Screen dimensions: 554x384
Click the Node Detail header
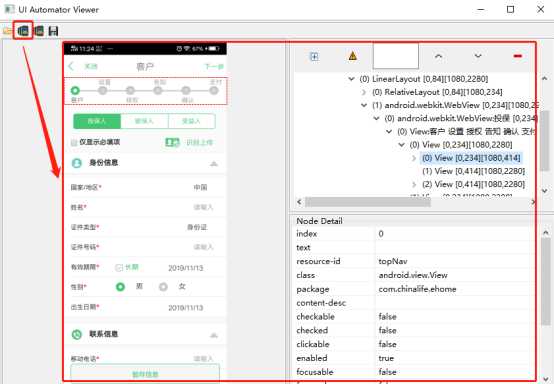(x=319, y=221)
